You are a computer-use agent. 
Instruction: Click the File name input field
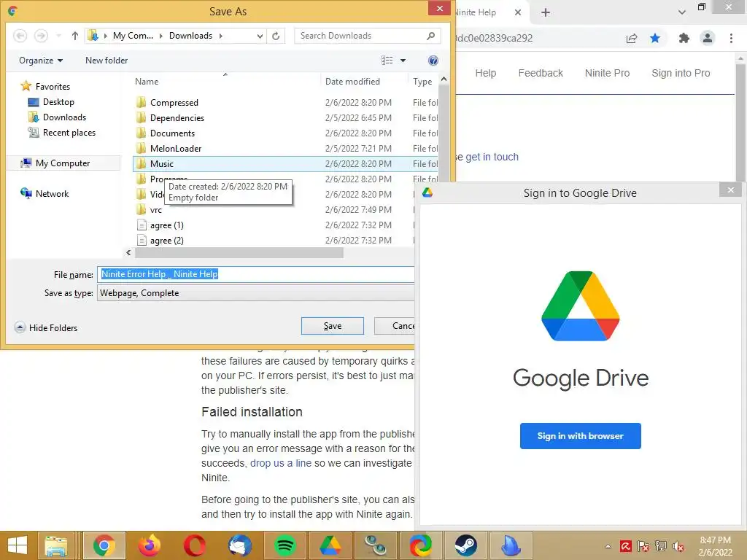256,274
